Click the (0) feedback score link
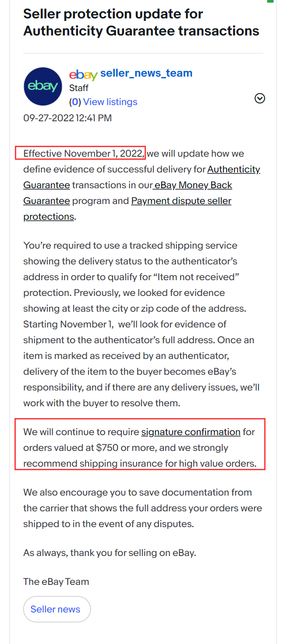This screenshot has width=287, height=644. 75,102
